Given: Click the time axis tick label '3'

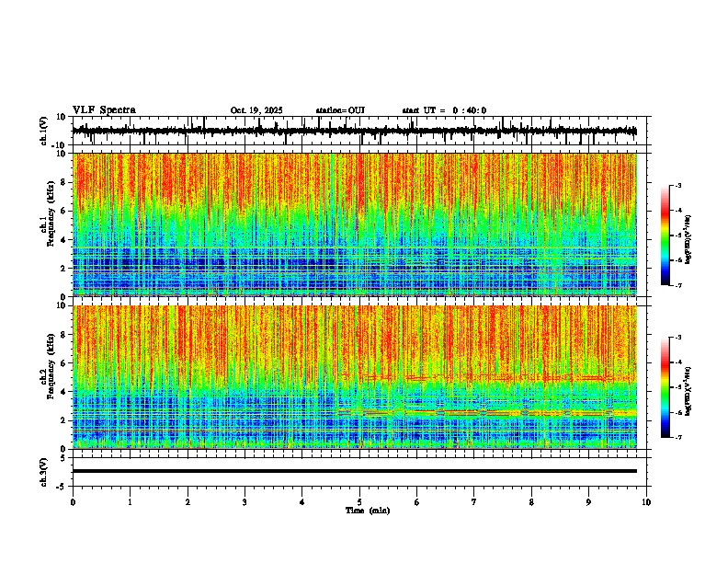Looking at the screenshot, I should pos(245,502).
